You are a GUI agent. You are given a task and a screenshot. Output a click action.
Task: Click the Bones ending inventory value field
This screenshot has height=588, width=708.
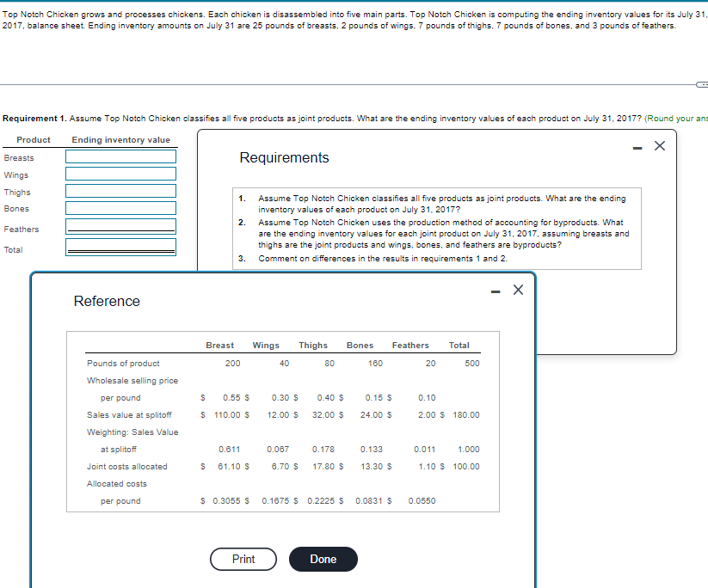pos(120,208)
